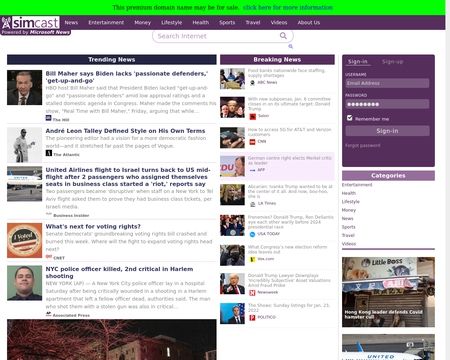Open United Airlines flight to Israel headline
Screen dimensions: 450x360
128,177
